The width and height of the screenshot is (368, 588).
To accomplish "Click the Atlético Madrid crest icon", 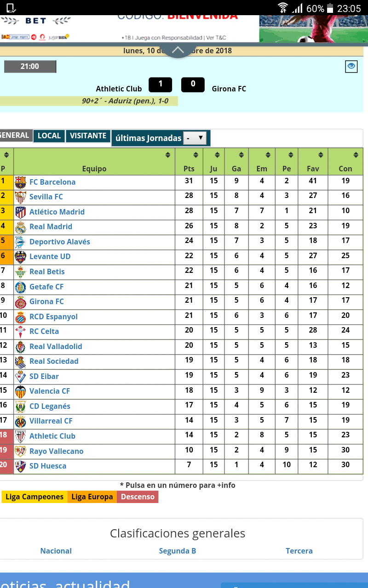I will pyautogui.click(x=21, y=212).
